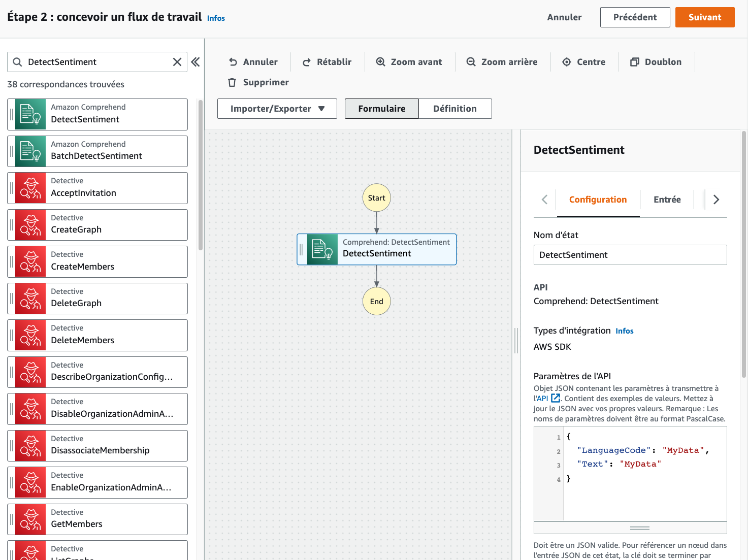Redo with the Rétablir toolbar button
The height and width of the screenshot is (560, 748).
coord(327,62)
